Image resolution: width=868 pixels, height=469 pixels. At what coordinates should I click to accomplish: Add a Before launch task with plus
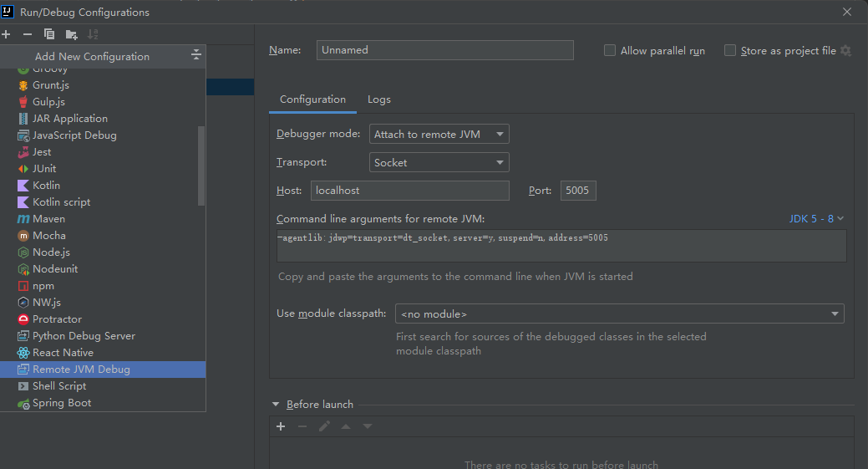(281, 426)
